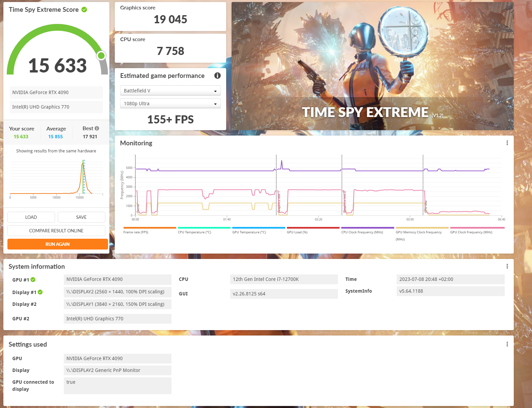
Task: Click the GPU connected to display value true
Action: [117, 386]
